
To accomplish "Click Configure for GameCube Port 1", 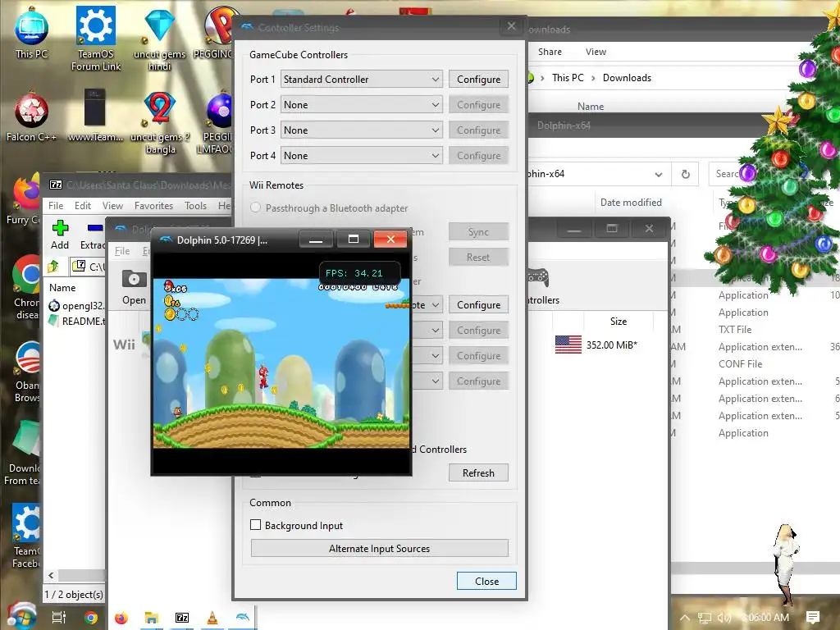I will point(478,80).
